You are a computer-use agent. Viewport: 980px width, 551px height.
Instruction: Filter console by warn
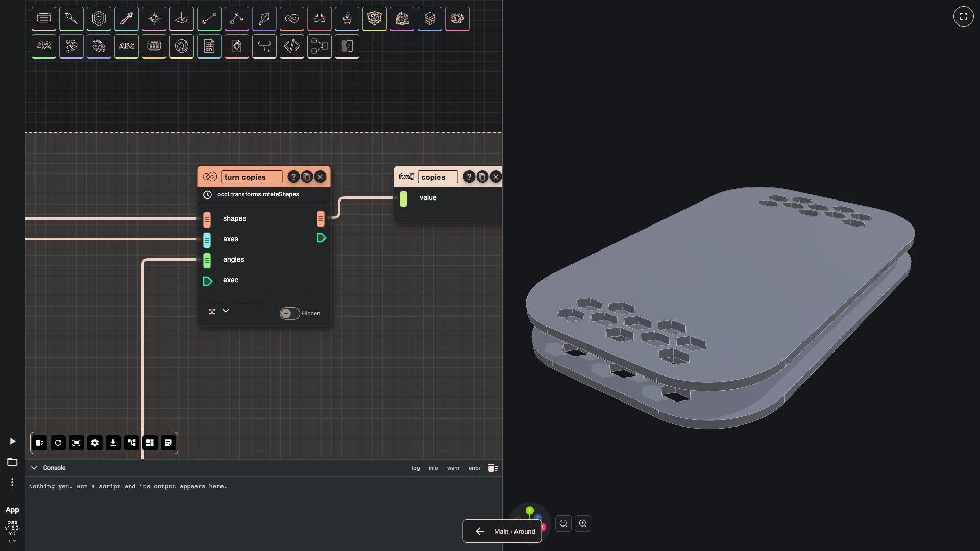(x=453, y=468)
